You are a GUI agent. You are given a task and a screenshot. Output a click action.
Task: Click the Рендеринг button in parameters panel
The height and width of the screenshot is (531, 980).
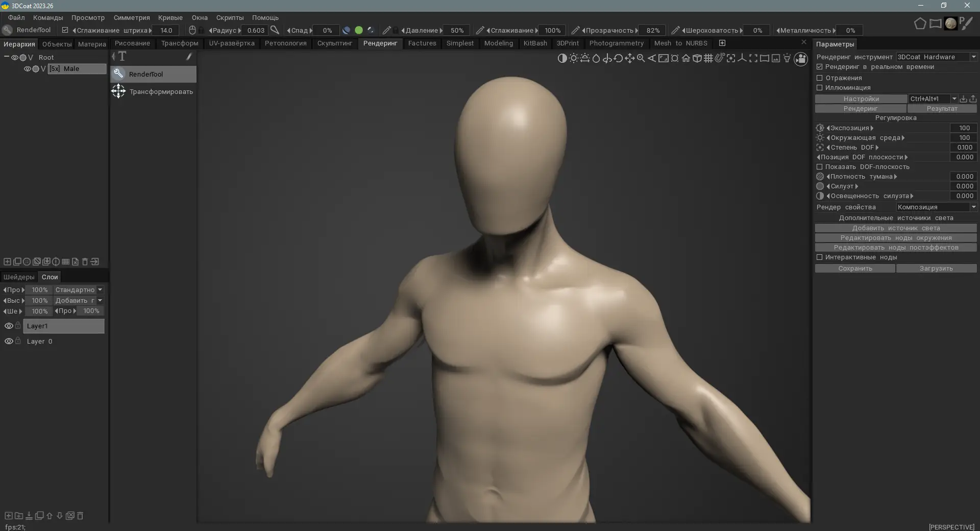click(x=861, y=109)
